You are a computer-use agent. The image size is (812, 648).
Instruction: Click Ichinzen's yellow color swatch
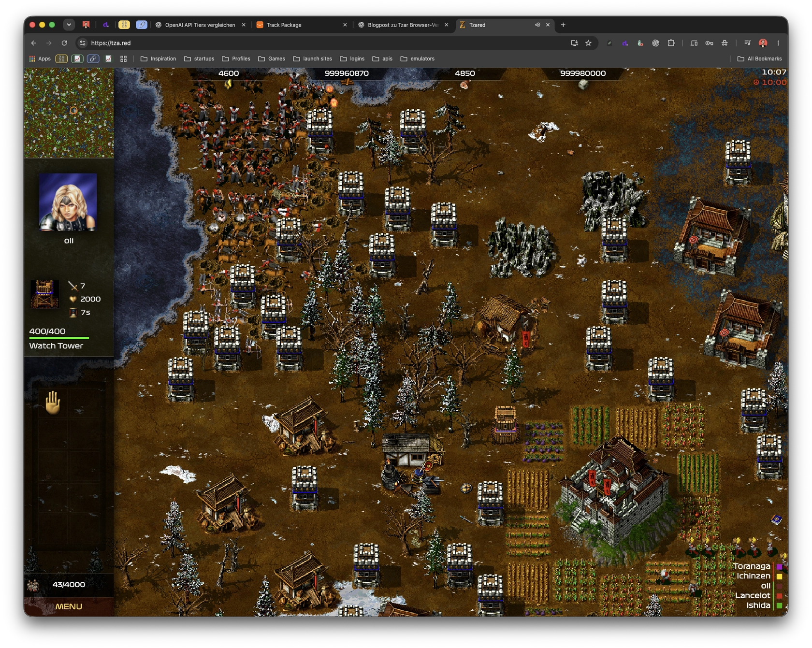[779, 576]
